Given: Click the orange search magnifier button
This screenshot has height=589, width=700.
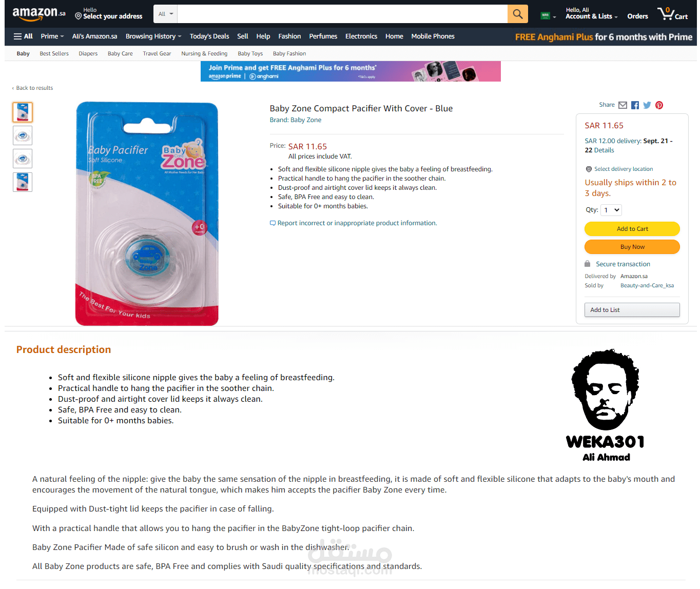Looking at the screenshot, I should point(517,14).
